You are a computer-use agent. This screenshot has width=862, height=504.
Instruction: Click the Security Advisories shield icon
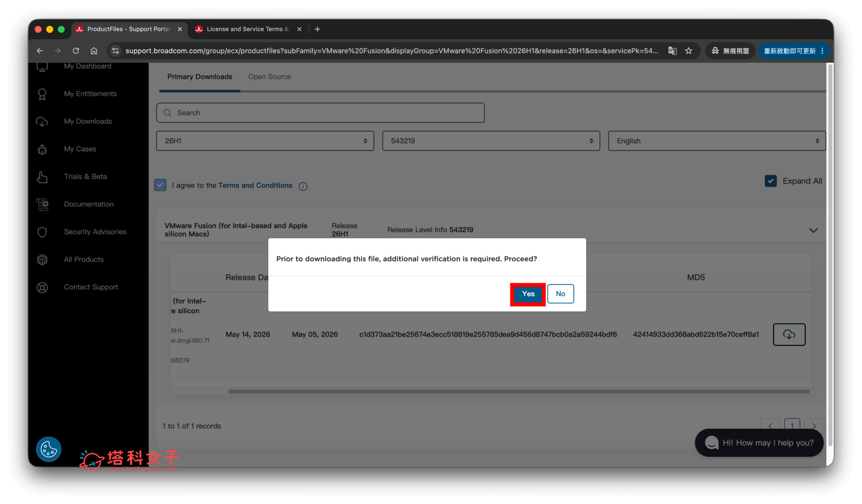click(x=42, y=232)
